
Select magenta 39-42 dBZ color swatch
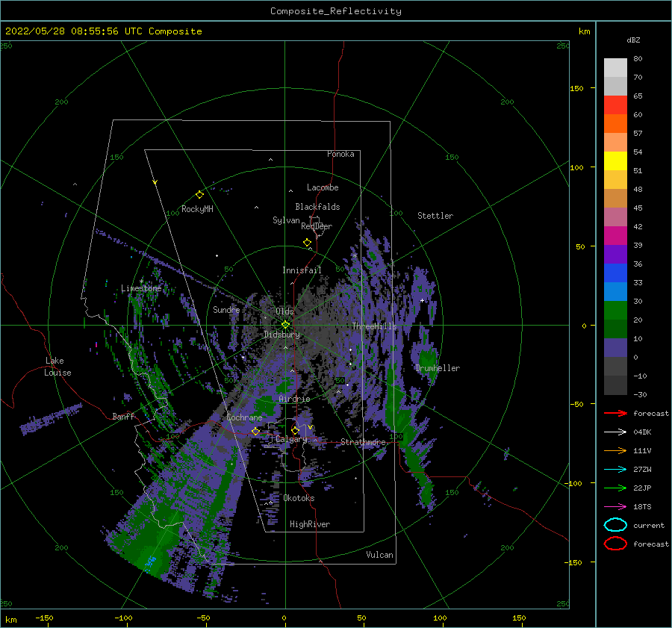[615, 235]
